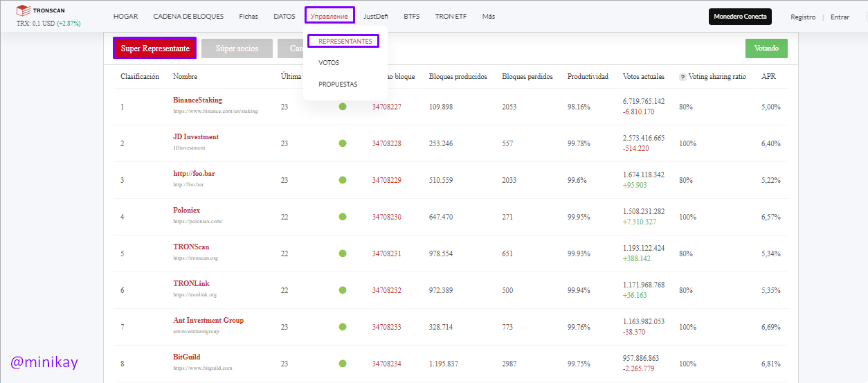Click the TRX price text with +2.87%

pyautogui.click(x=48, y=24)
